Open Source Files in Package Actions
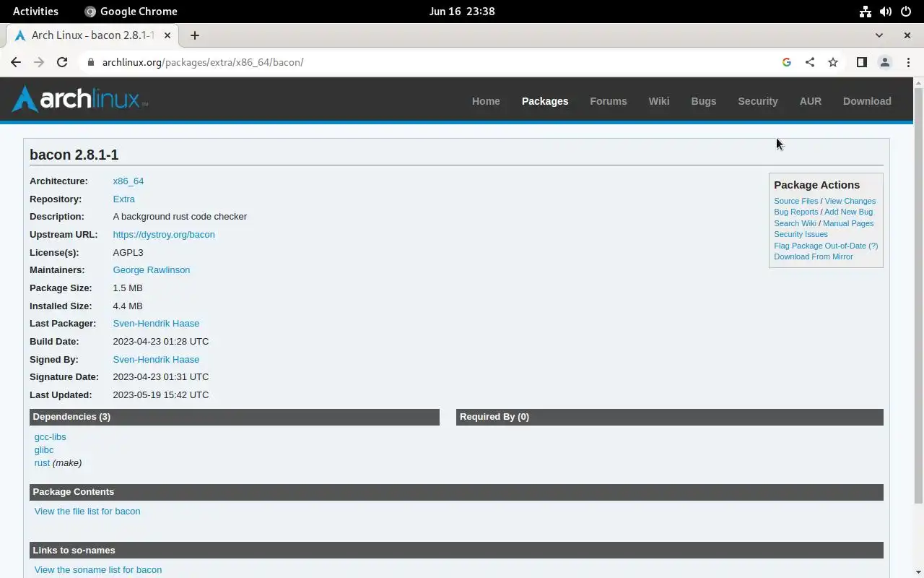 796,201
